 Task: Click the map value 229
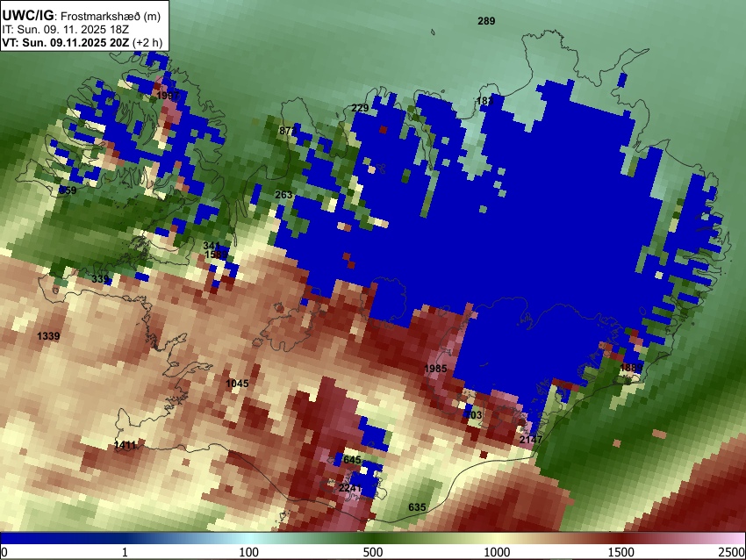tap(360, 108)
